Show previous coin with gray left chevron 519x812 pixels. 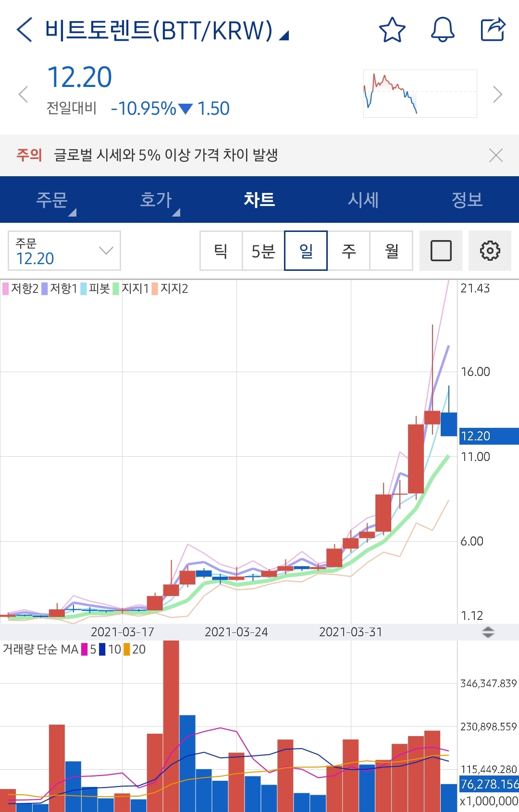(x=23, y=94)
